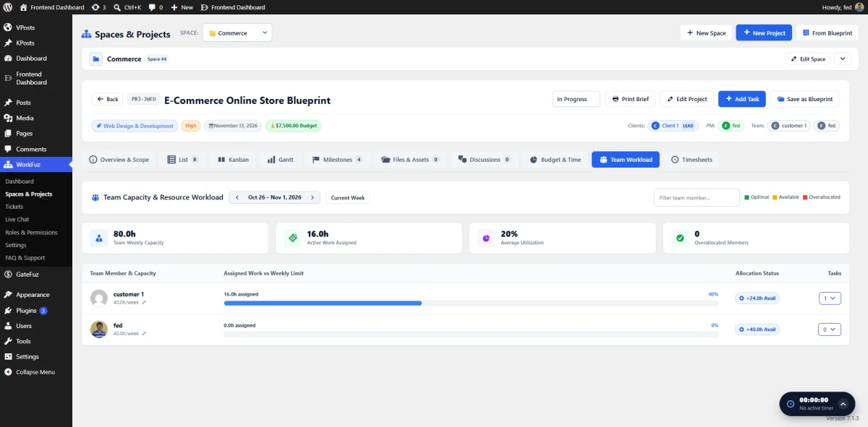Screen dimensions: 868x427
Task: Open the Overview & Scope tab
Action: 119,160
